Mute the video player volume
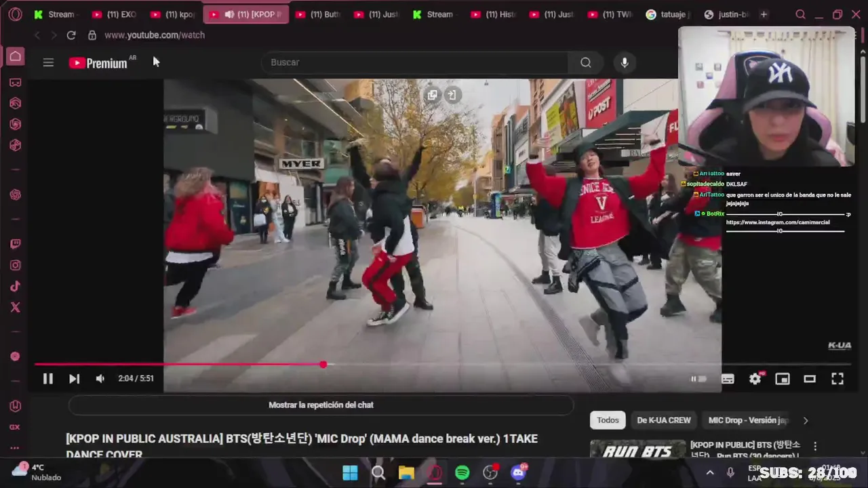 point(100,379)
